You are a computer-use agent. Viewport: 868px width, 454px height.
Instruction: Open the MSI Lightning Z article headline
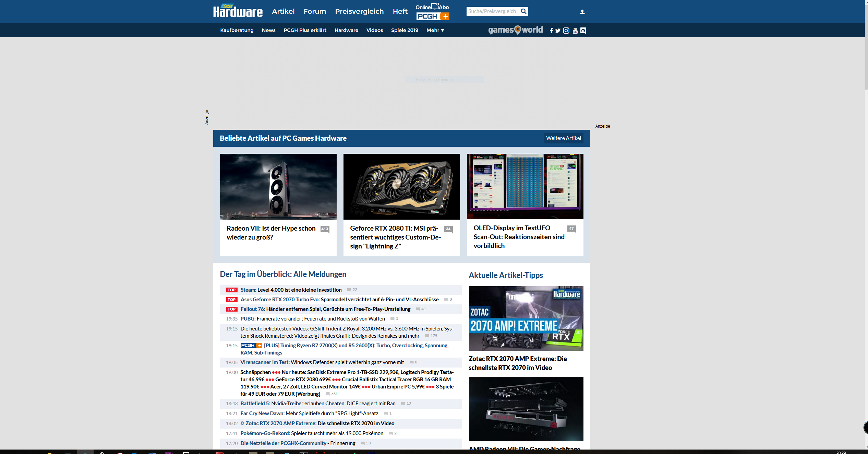point(395,237)
